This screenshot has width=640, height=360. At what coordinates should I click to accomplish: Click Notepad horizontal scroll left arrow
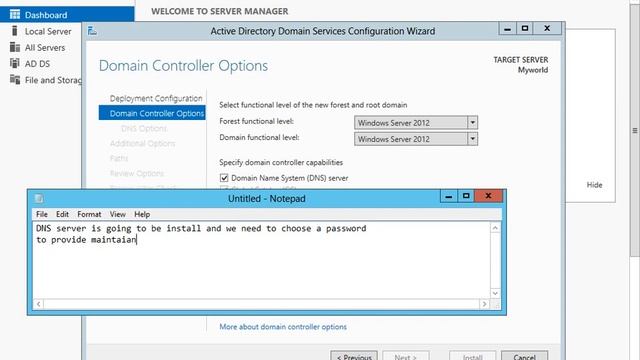(38, 304)
